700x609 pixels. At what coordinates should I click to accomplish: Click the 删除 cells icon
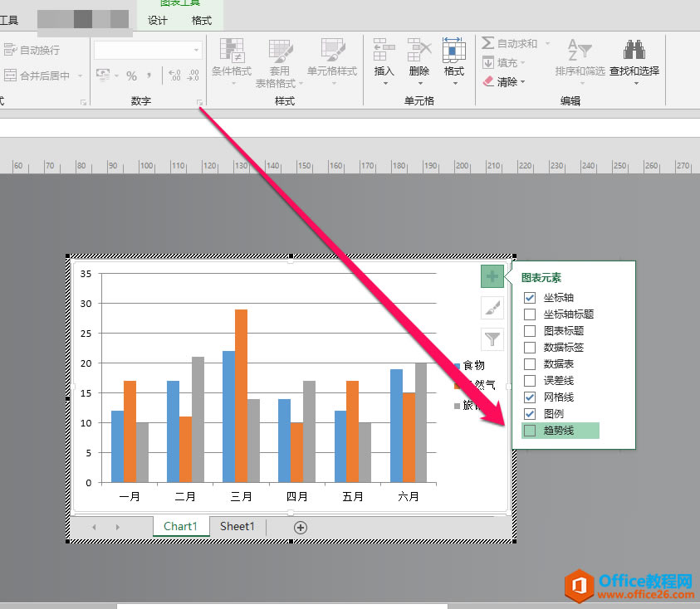419,51
